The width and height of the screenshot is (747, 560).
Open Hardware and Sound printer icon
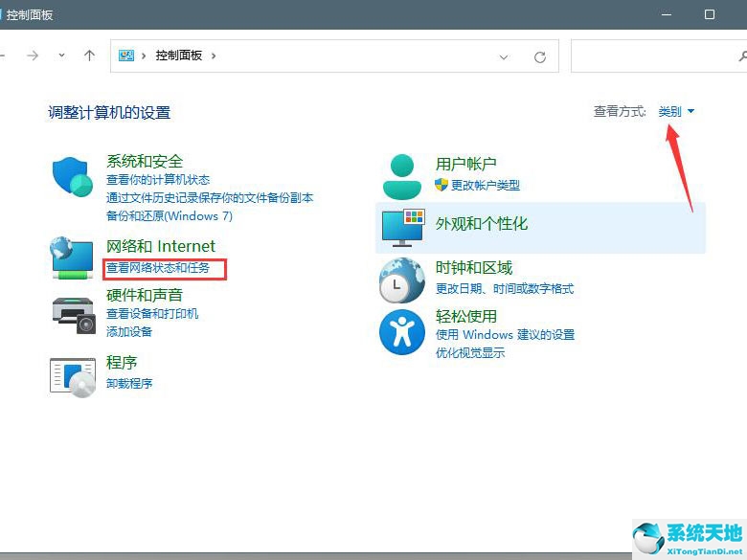[x=74, y=316]
